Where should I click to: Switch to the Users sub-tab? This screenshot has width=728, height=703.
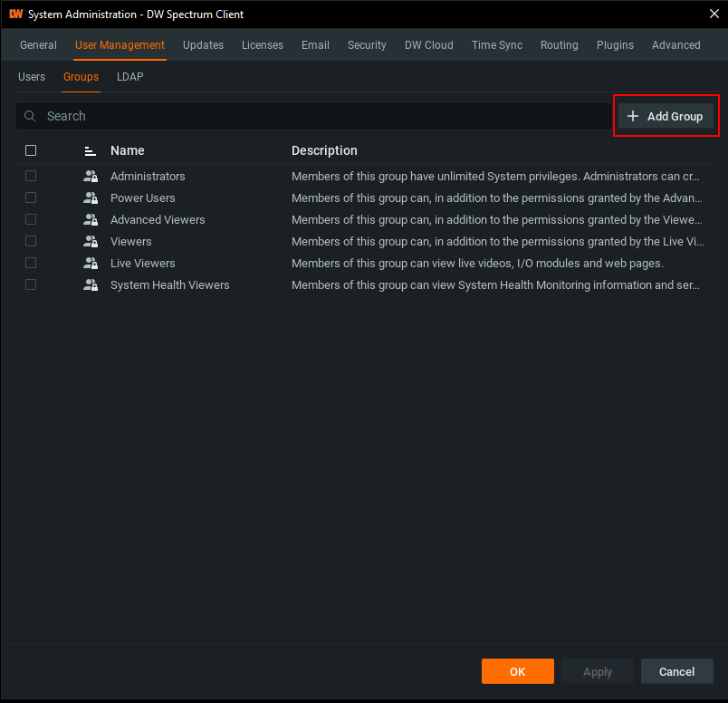tap(32, 77)
